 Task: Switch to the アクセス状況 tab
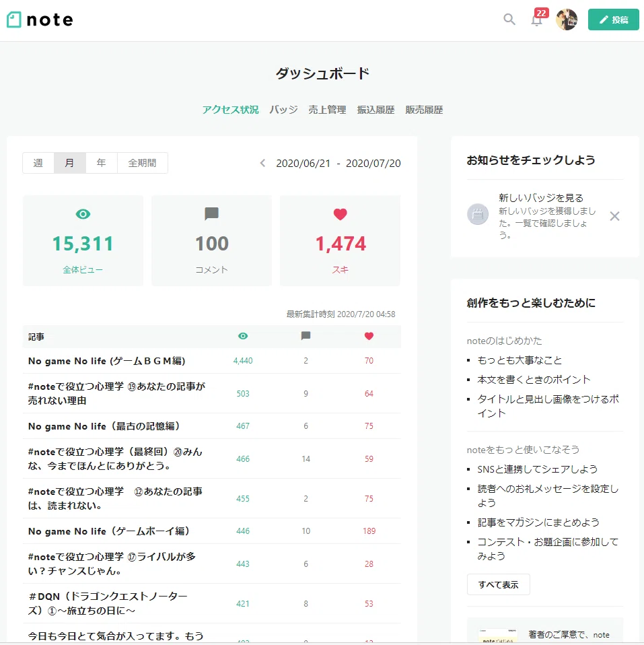[230, 110]
